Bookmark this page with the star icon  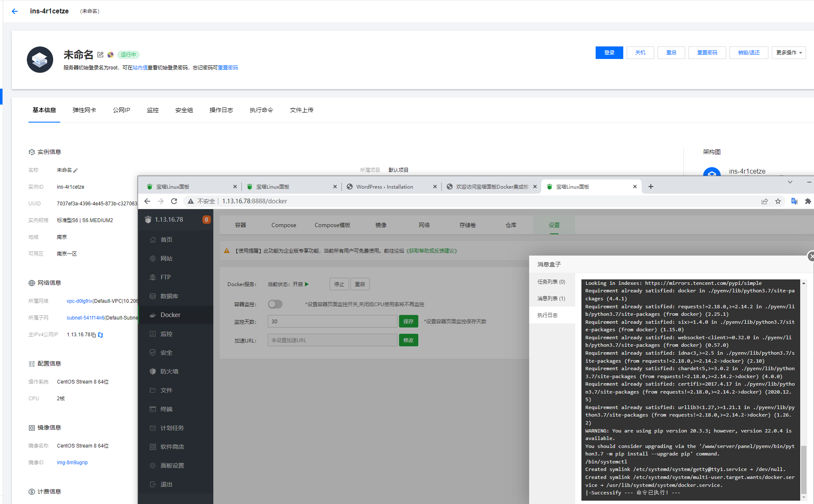[778, 201]
